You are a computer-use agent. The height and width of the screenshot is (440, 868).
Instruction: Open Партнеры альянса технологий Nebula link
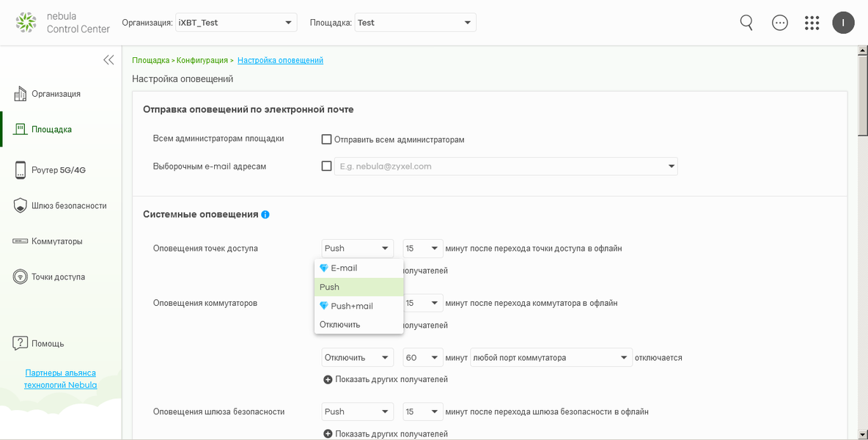pos(60,378)
